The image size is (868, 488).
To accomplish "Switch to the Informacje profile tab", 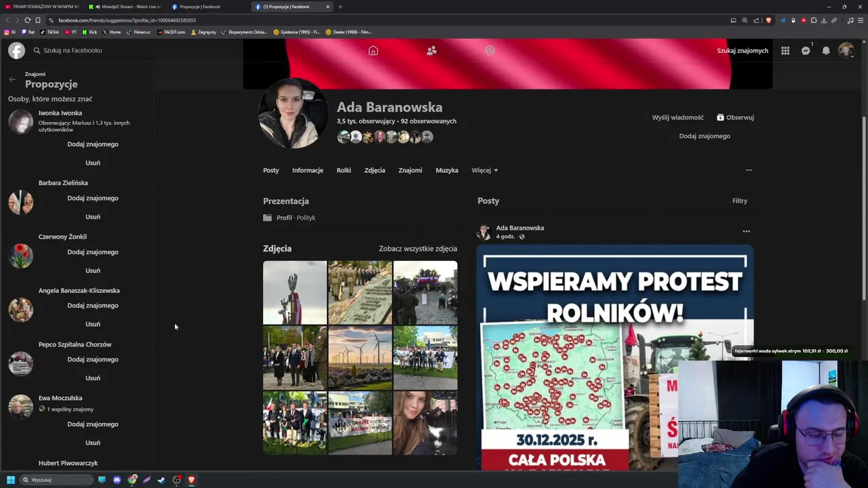I will point(307,170).
